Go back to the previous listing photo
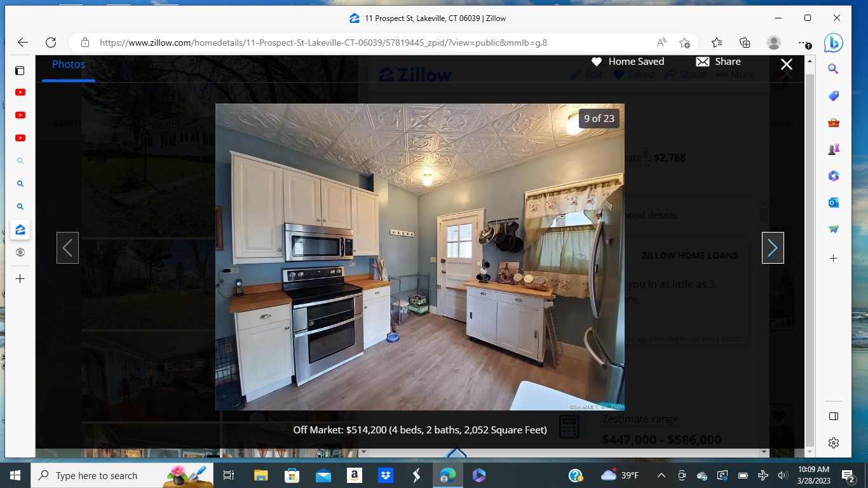The height and width of the screenshot is (488, 868). pyautogui.click(x=67, y=248)
